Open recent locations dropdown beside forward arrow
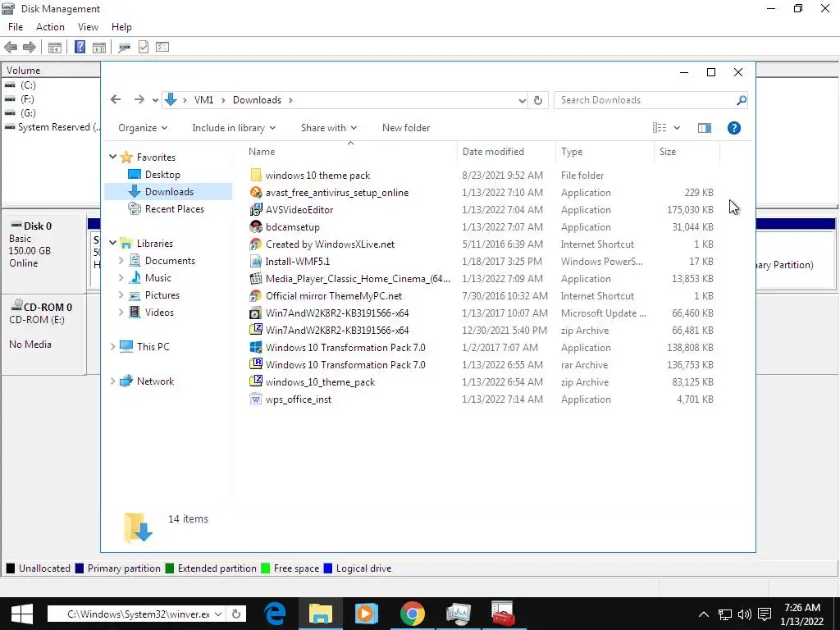The width and height of the screenshot is (840, 630). [155, 100]
